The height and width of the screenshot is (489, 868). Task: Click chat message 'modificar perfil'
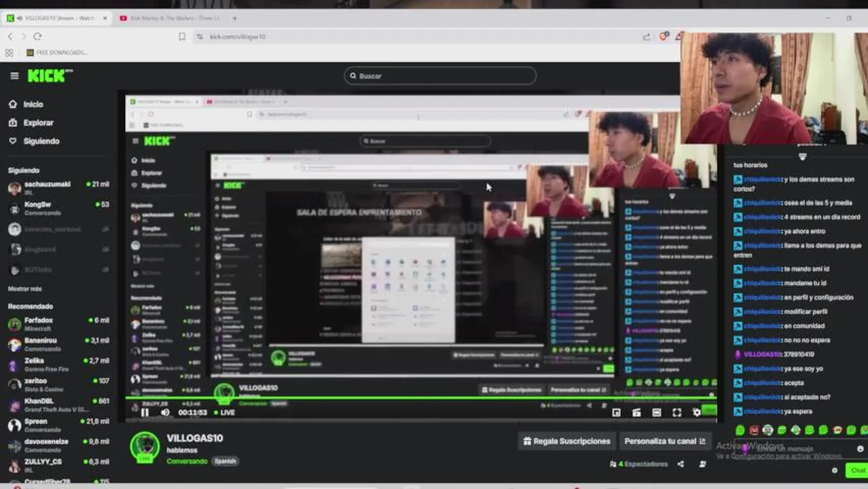806,312
